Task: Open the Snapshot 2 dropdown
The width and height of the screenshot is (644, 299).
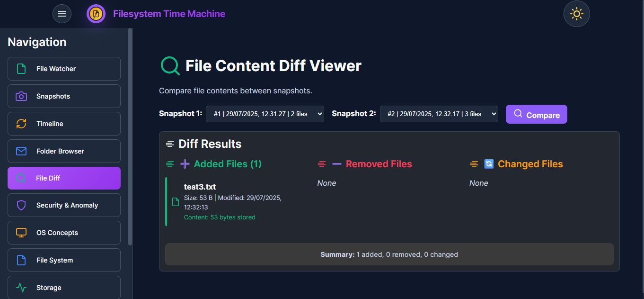Action: 439,114
